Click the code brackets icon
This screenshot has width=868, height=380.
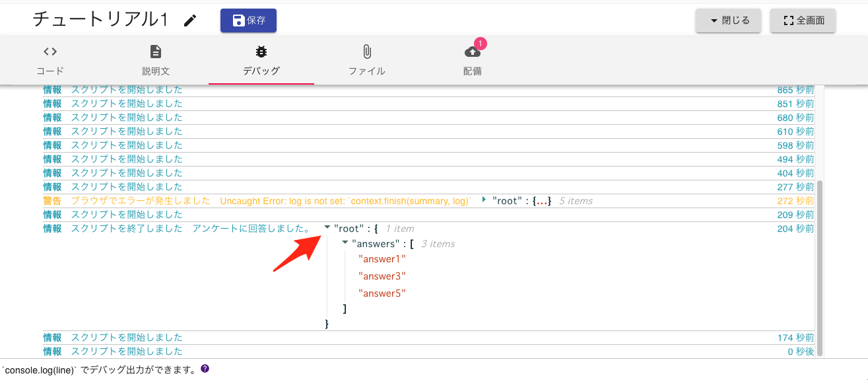tap(50, 52)
